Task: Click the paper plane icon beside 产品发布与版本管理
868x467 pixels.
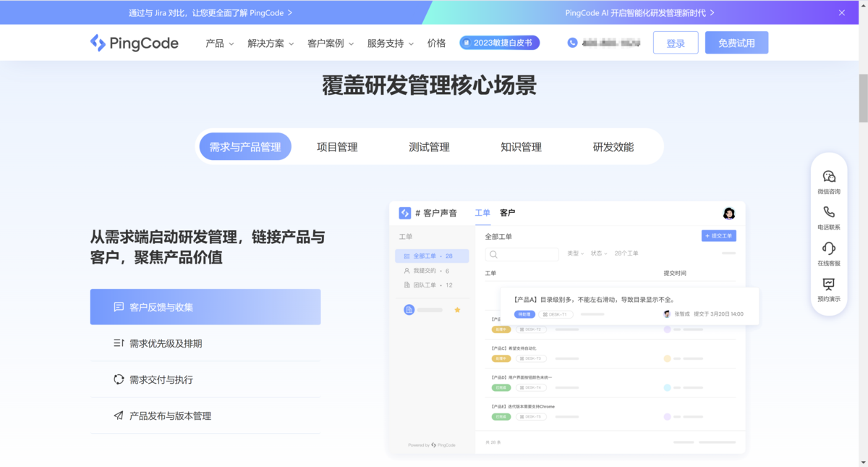Action: [119, 416]
